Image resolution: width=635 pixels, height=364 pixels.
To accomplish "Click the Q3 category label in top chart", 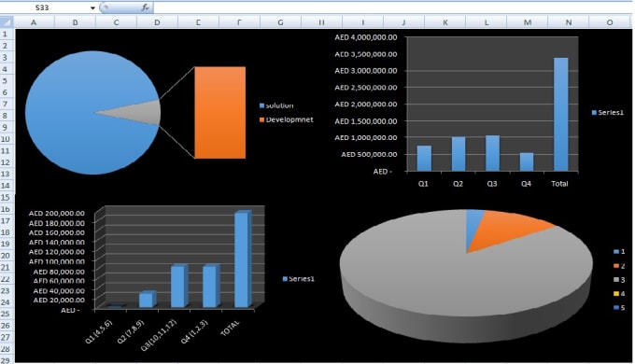I will pyautogui.click(x=491, y=184).
